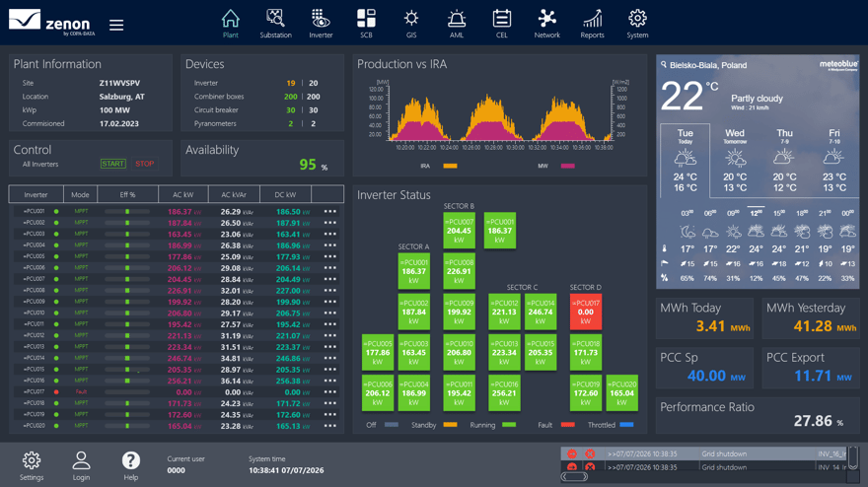Screen dimensions: 868x487
Task: Open the hamburger menu
Action: (x=116, y=25)
